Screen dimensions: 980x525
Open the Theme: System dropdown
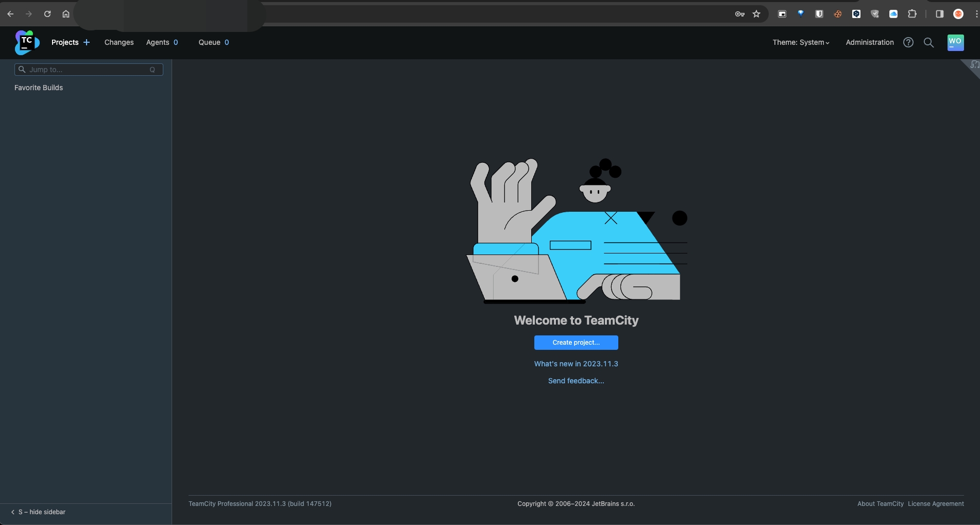tap(801, 42)
